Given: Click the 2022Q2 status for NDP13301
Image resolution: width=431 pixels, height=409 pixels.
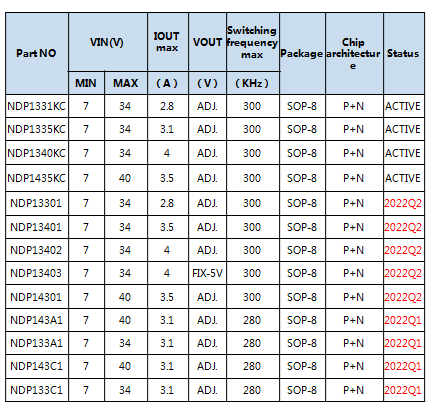Looking at the screenshot, I should pyautogui.click(x=403, y=203).
